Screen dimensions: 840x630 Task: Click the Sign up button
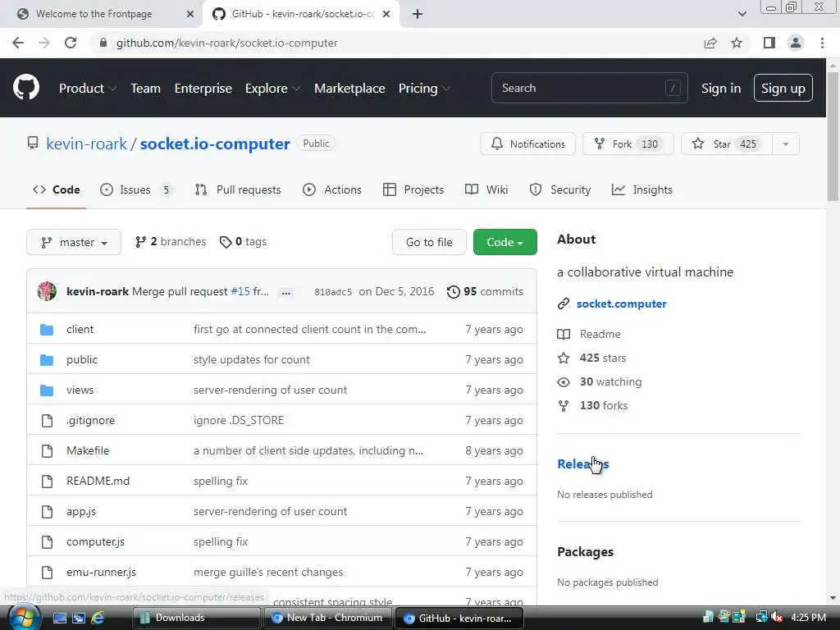783,89
